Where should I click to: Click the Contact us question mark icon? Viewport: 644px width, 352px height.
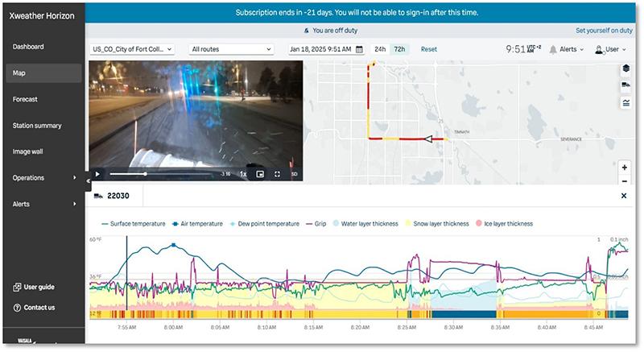tap(17, 308)
